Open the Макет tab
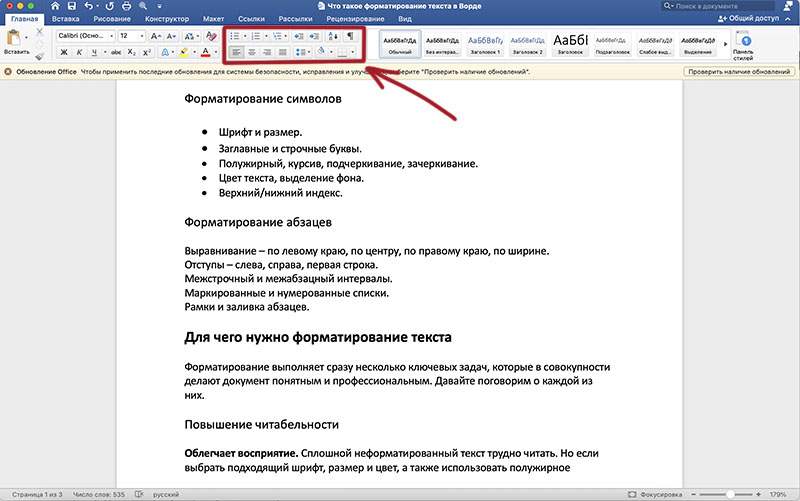 pos(213,19)
